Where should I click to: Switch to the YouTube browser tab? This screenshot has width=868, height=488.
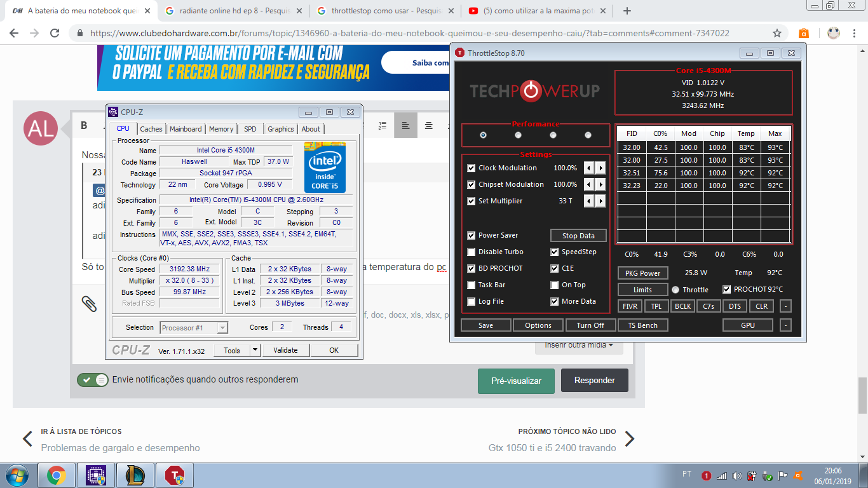(537, 11)
